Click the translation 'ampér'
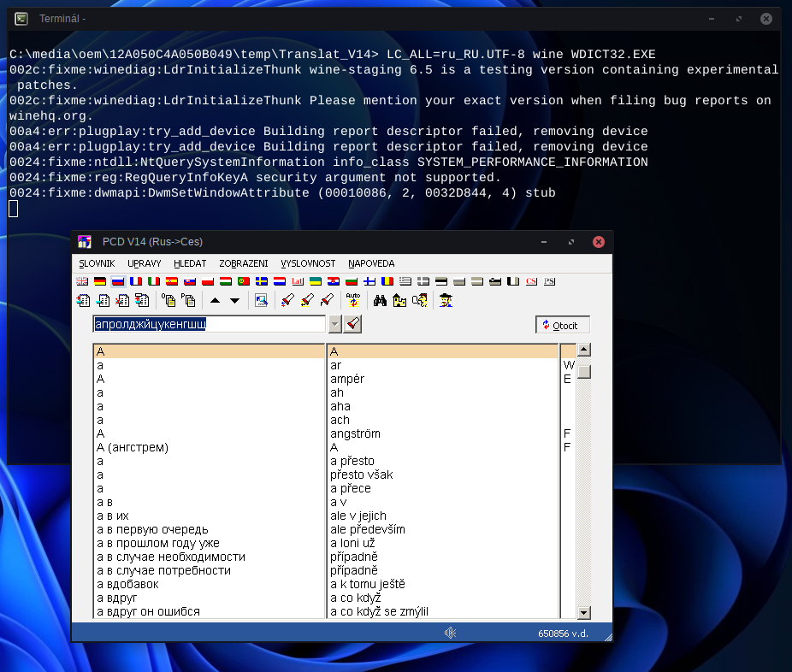The image size is (792, 672). click(347, 379)
